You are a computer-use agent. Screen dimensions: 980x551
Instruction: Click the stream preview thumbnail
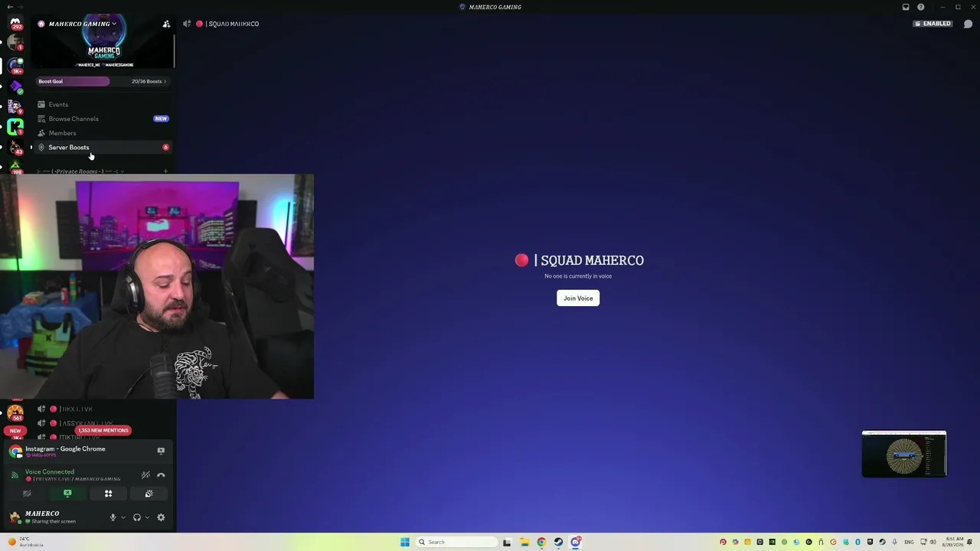click(x=904, y=455)
